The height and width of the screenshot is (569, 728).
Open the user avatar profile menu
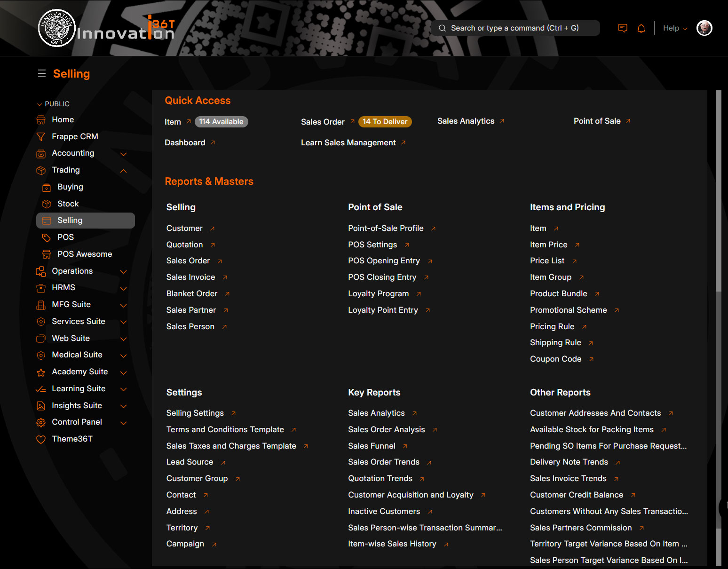[x=704, y=28]
